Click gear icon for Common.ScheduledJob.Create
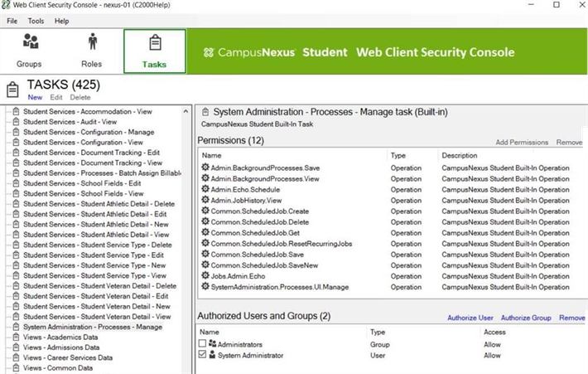588x374 pixels. [x=205, y=211]
